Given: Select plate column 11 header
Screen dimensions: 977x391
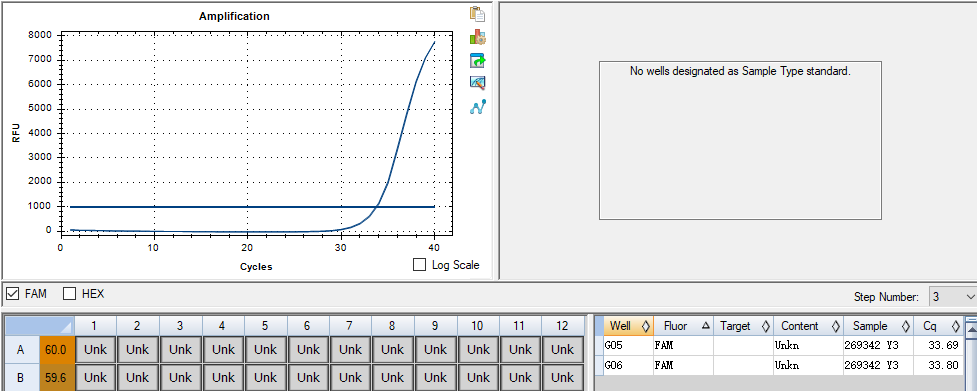Looking at the screenshot, I should [520, 326].
